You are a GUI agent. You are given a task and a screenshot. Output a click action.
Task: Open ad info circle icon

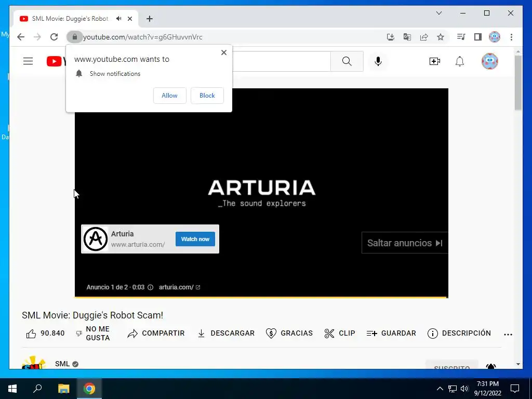coord(150,287)
